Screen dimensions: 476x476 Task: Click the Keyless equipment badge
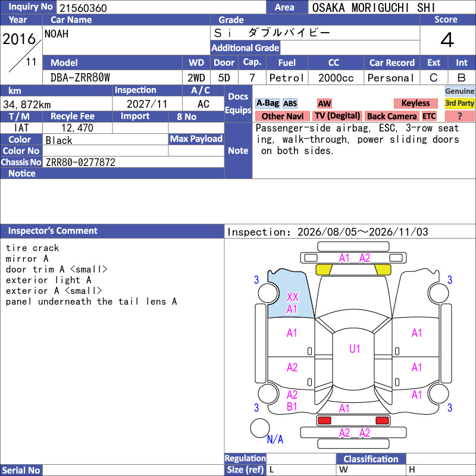(x=415, y=104)
